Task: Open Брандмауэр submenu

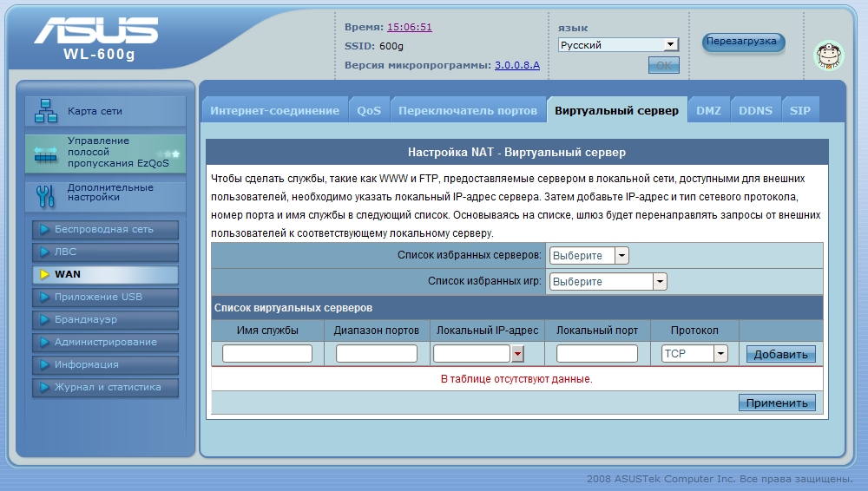Action: [105, 320]
